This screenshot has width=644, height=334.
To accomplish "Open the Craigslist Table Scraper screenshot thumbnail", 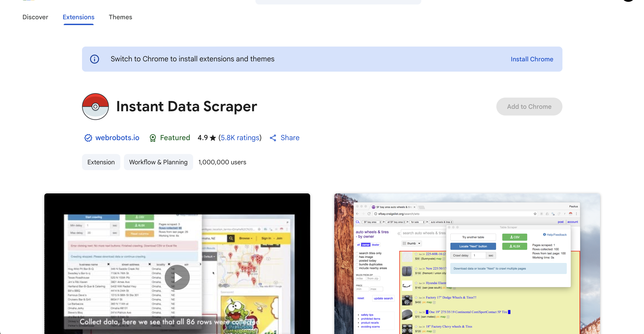I will click(467, 263).
